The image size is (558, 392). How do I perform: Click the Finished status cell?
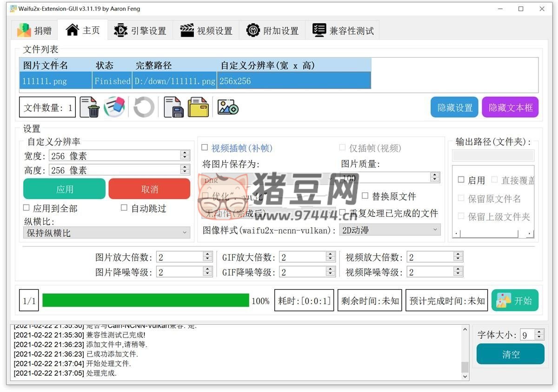(112, 80)
